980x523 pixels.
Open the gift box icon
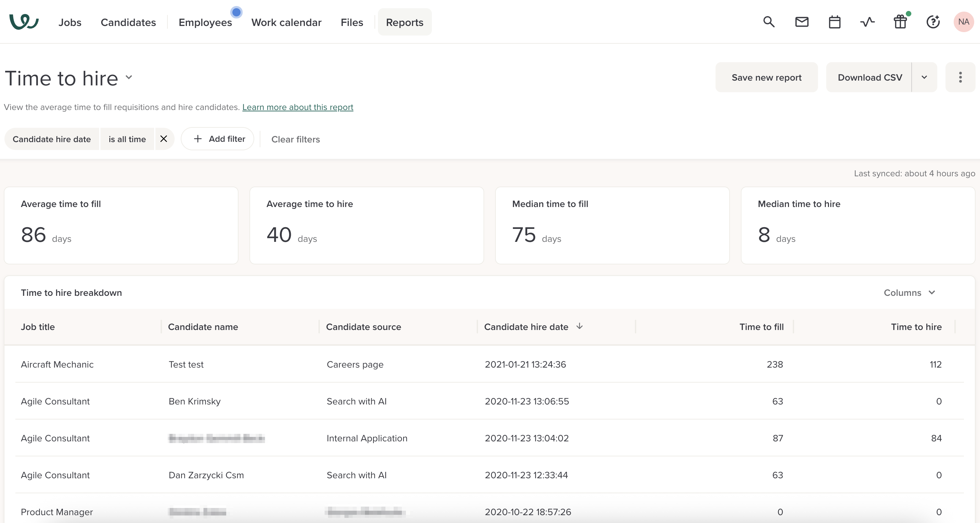click(x=900, y=22)
